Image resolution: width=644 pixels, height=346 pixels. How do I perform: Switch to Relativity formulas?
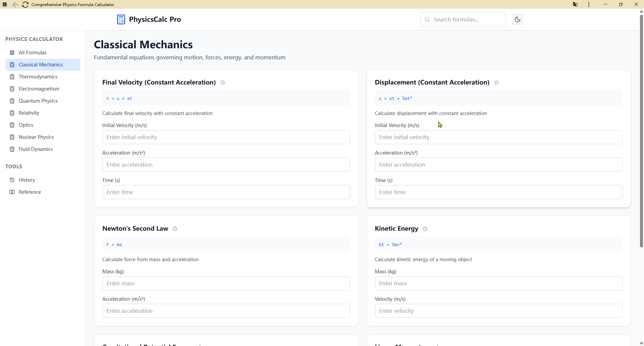[43, 113]
